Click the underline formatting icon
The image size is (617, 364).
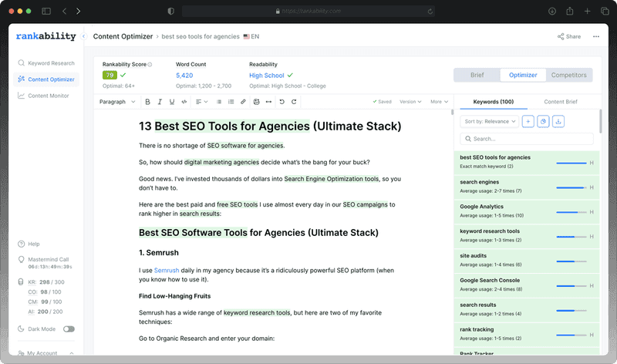click(170, 102)
